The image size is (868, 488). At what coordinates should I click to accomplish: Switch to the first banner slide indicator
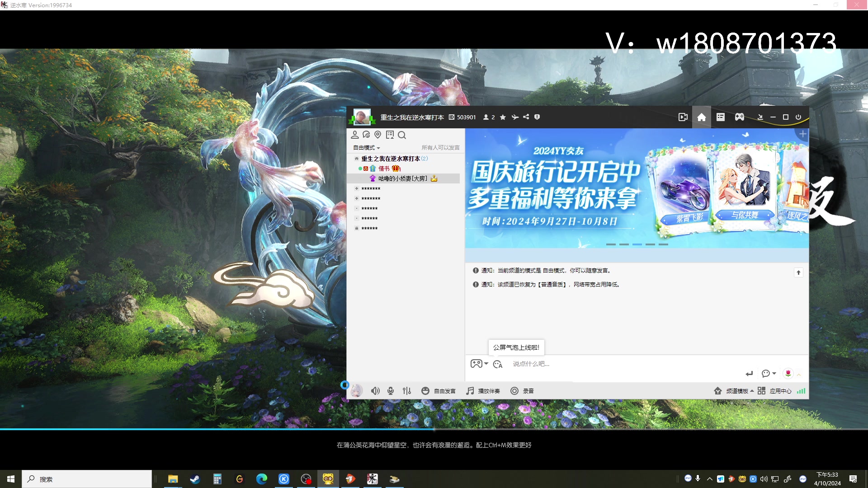coord(611,244)
